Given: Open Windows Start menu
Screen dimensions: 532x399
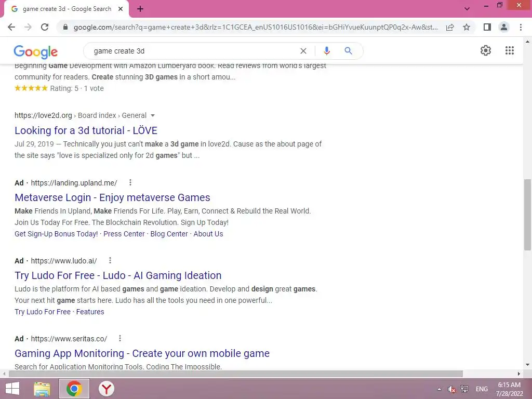Looking at the screenshot, I should click(12, 389).
